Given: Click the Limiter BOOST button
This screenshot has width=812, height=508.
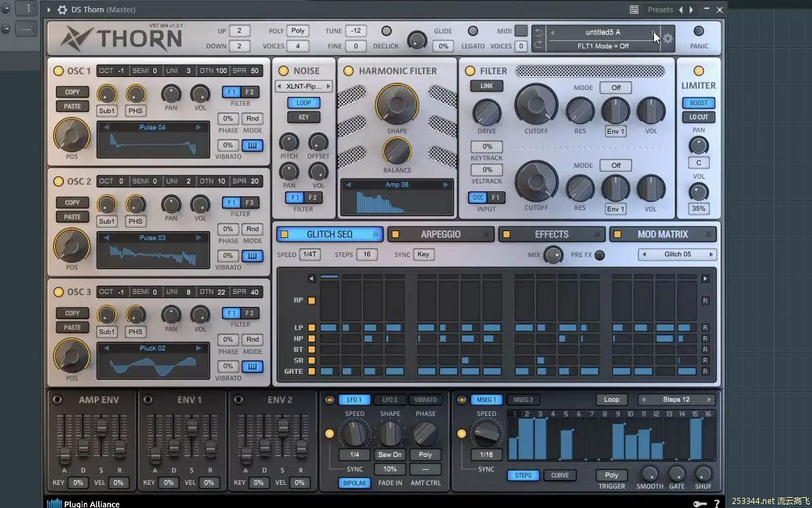Looking at the screenshot, I should pyautogui.click(x=699, y=103).
